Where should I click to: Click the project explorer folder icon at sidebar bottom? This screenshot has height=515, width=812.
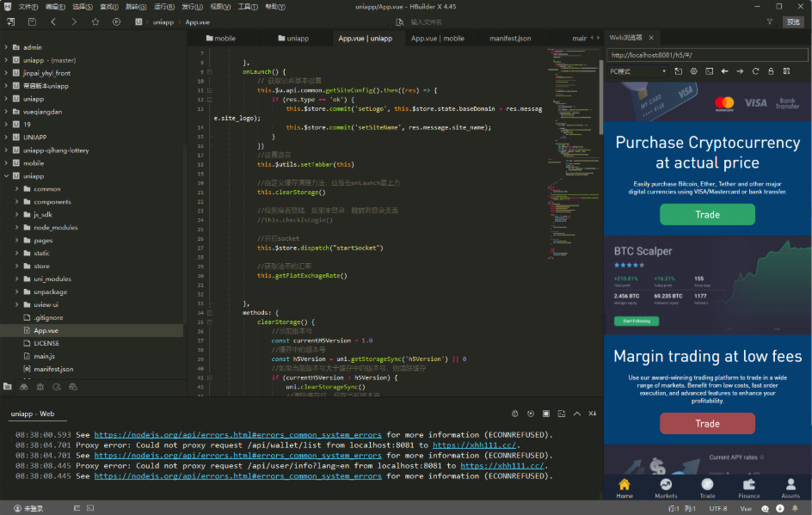[7, 387]
